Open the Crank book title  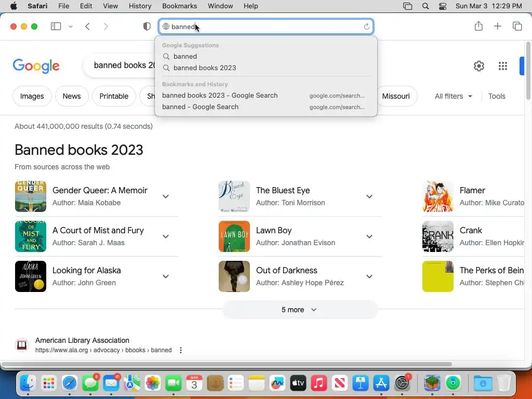tap(471, 230)
